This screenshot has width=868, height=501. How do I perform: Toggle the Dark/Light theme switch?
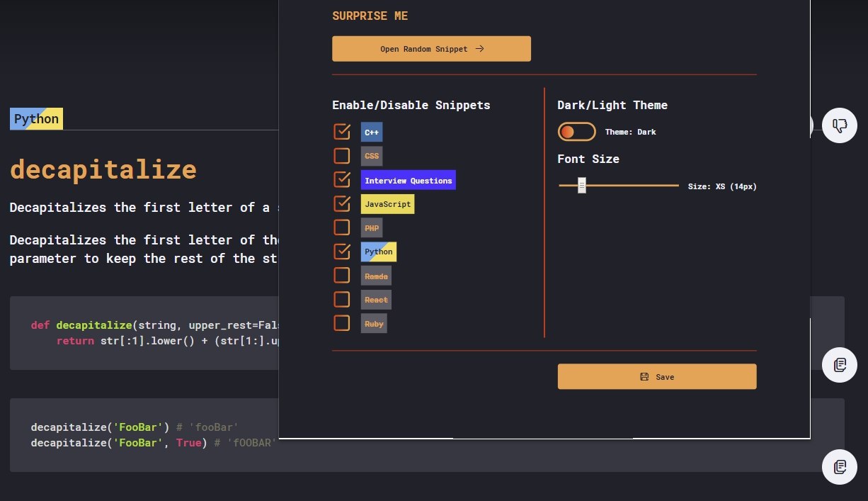576,132
